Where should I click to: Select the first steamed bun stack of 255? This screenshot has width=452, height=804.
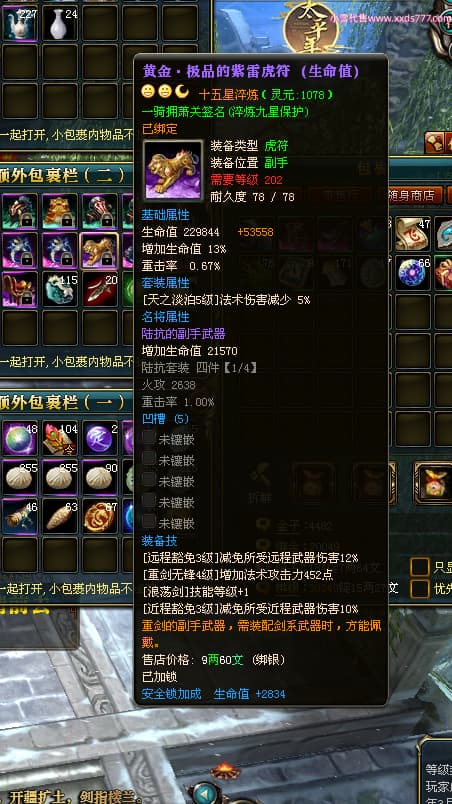click(x=20, y=477)
